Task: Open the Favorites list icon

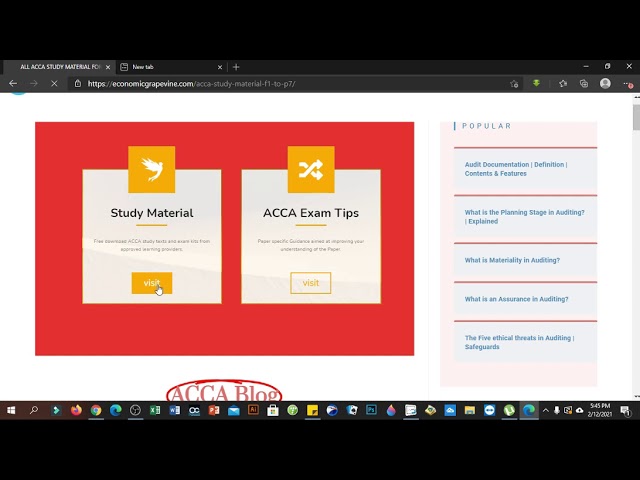Action: point(563,84)
